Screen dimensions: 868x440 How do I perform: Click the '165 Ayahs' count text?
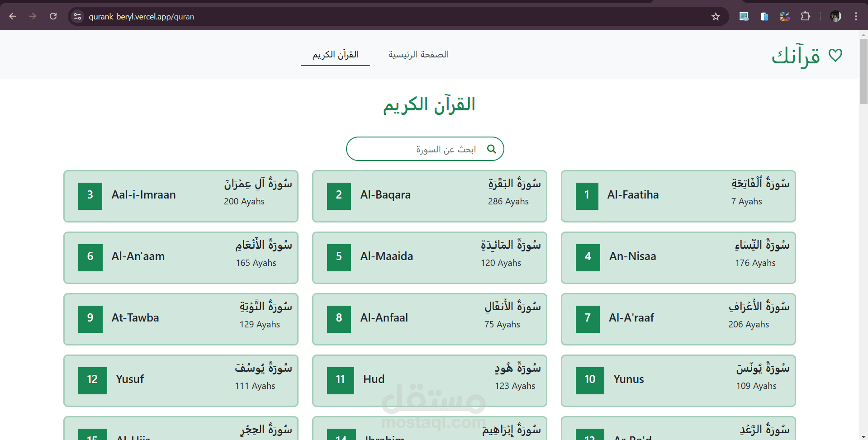tap(256, 263)
